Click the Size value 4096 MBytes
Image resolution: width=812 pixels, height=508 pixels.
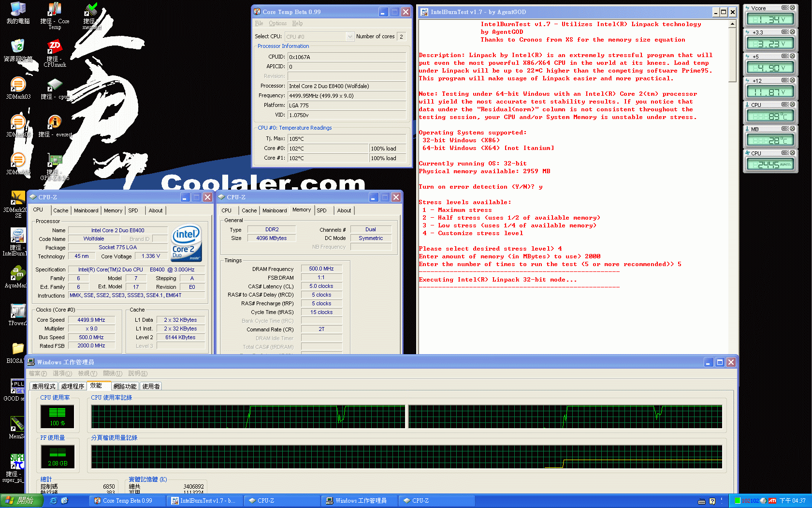point(272,239)
